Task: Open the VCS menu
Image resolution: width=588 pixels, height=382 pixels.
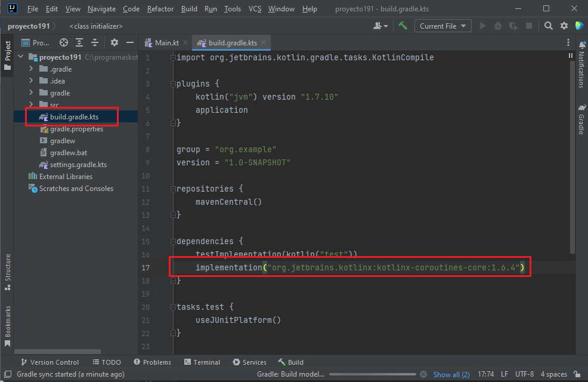Action: coord(255,8)
